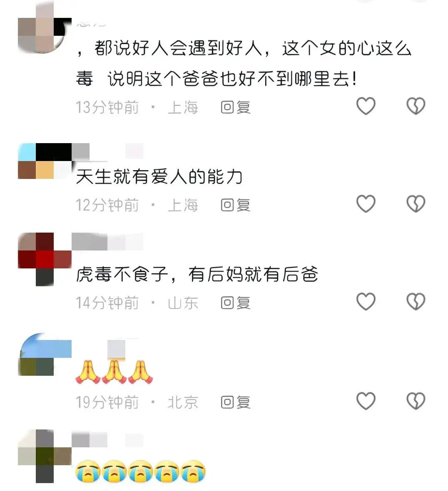The image size is (448, 491).
Task: Dislike the comment posted 13 minutes ago
Action: click(416, 106)
